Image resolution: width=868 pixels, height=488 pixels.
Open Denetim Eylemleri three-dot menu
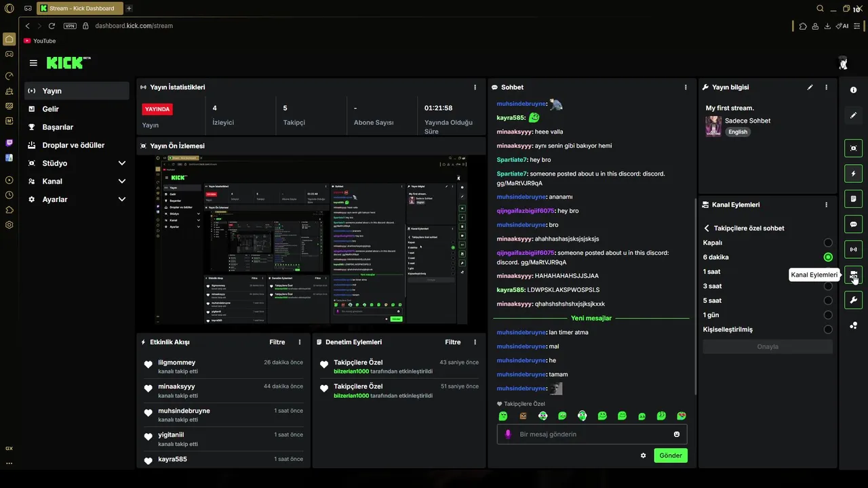(475, 342)
